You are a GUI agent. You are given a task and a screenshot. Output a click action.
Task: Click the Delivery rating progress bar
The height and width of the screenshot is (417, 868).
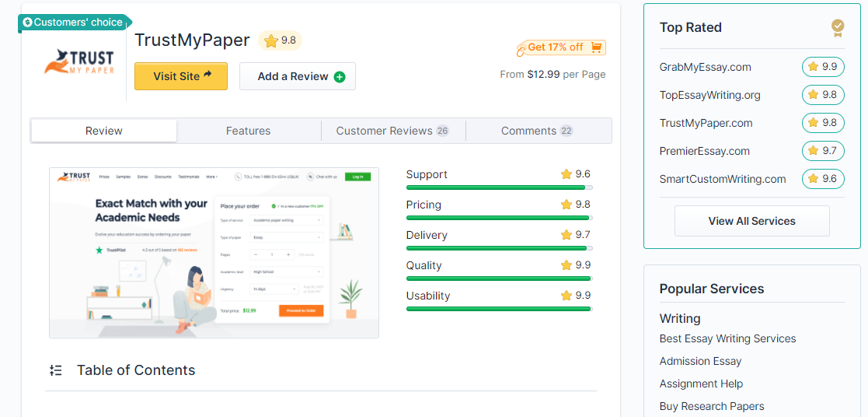tap(500, 248)
